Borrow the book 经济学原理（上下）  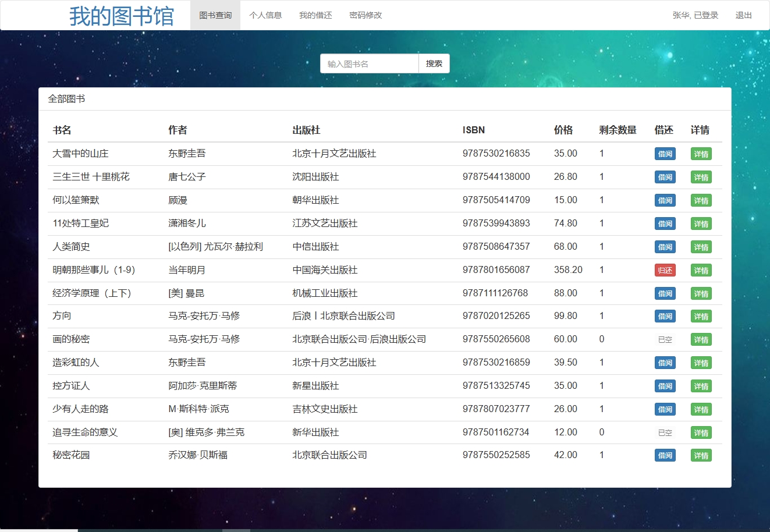(x=665, y=293)
